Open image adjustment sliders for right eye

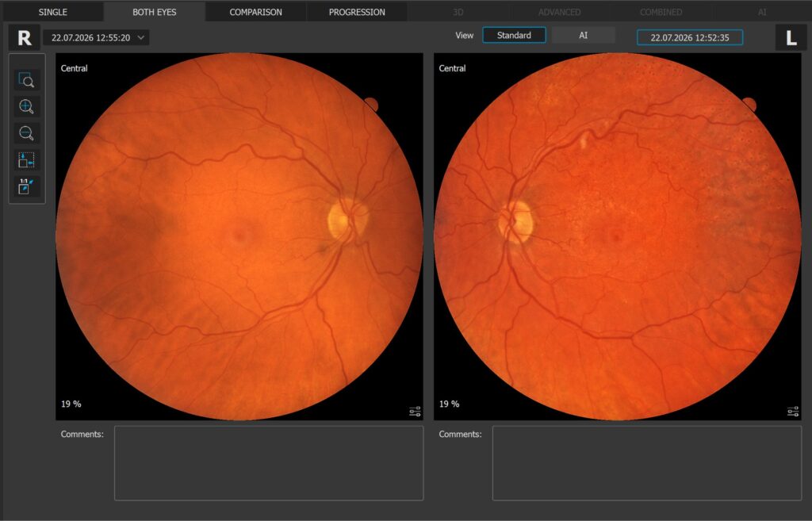(415, 412)
